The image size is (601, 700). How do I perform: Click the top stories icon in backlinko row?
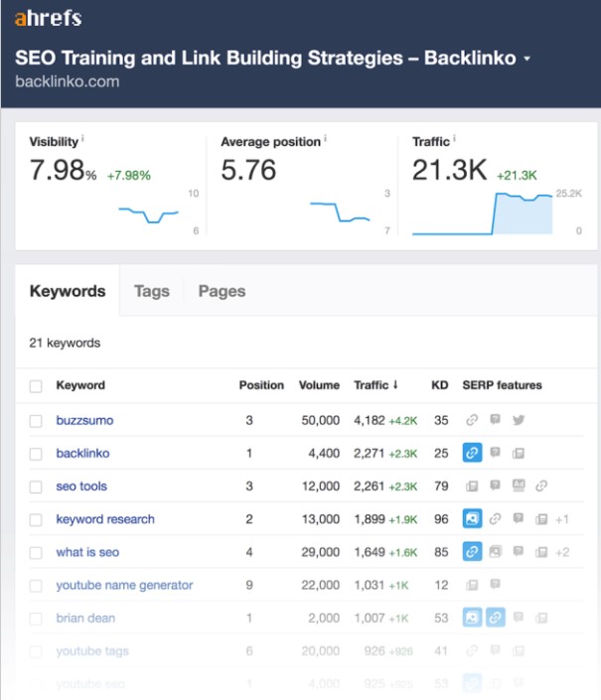[x=519, y=454]
